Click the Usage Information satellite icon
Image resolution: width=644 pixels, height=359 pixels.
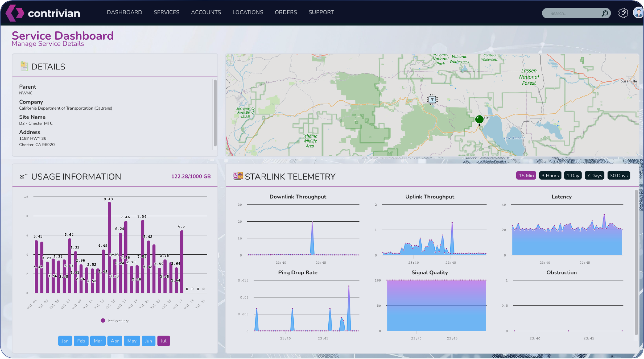point(23,176)
